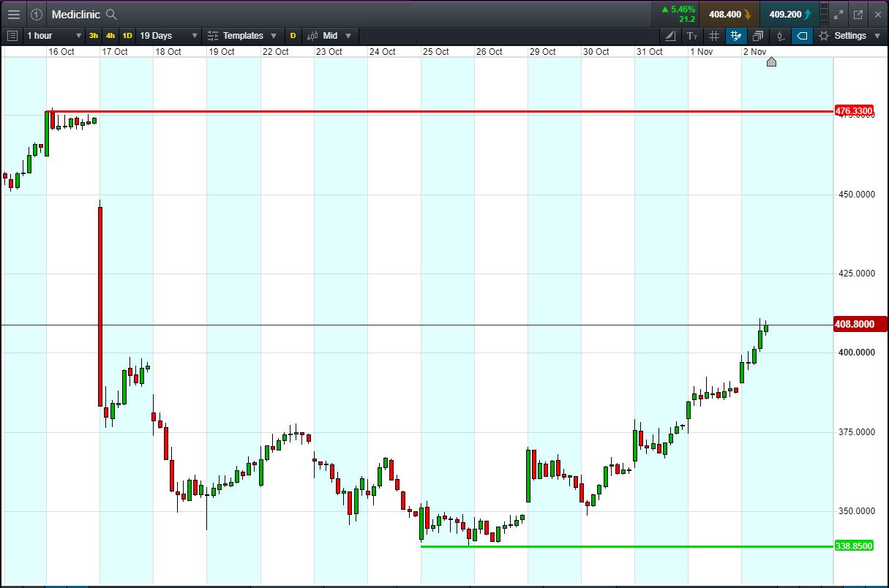Click the 408.400 sell price button
This screenshot has height=588, width=889.
coord(729,14)
